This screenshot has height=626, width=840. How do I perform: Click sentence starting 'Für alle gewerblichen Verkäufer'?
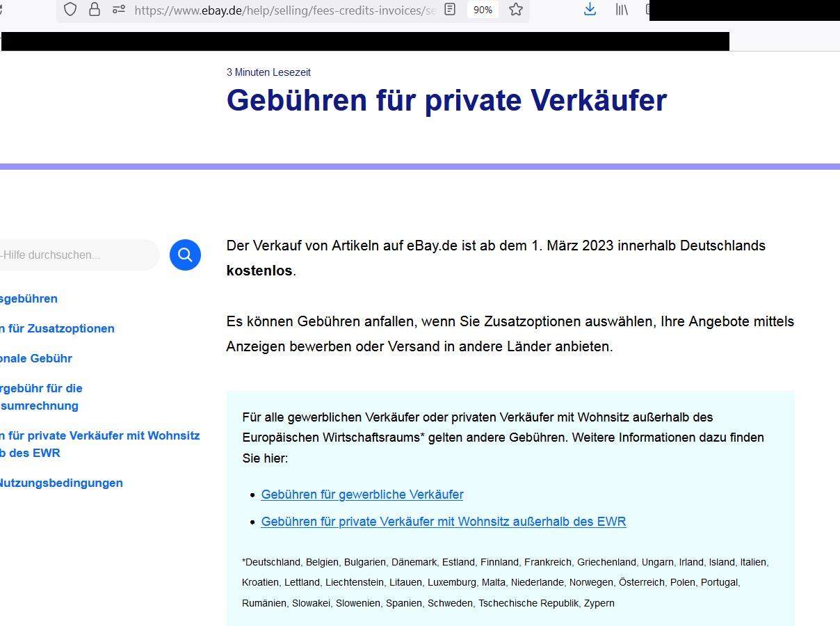pyautogui.click(x=503, y=438)
